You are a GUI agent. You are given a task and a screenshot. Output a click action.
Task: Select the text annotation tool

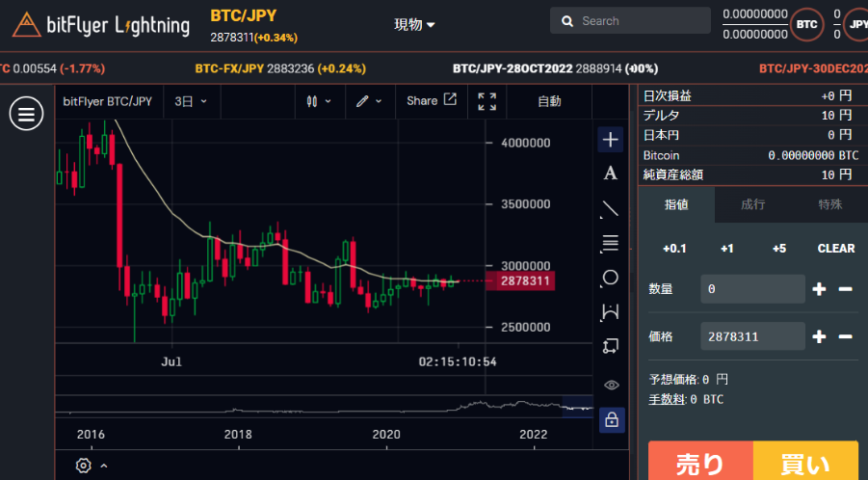[610, 173]
